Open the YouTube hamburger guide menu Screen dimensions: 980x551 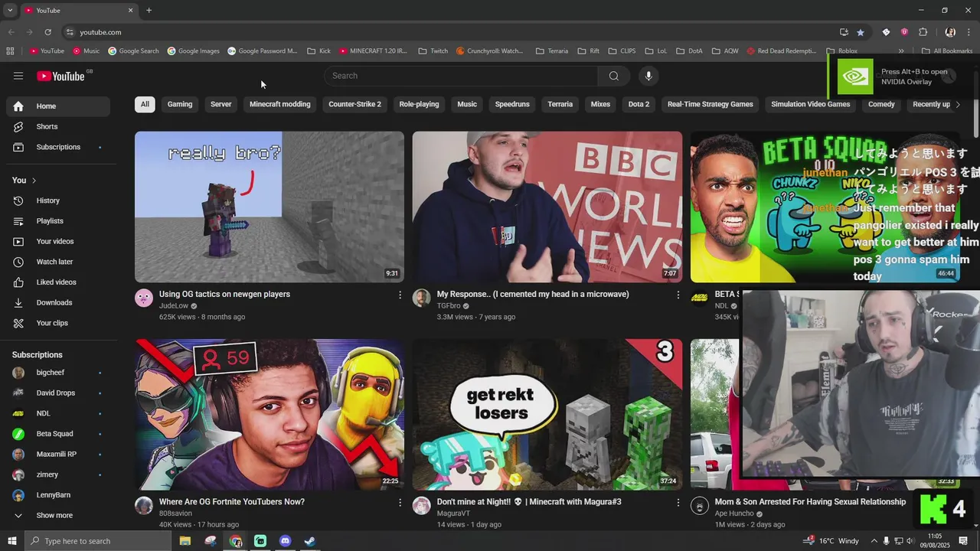pos(18,76)
